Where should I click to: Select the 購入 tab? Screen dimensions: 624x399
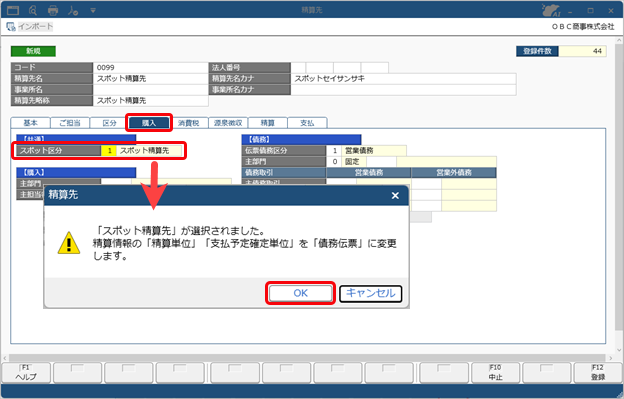[x=149, y=123]
